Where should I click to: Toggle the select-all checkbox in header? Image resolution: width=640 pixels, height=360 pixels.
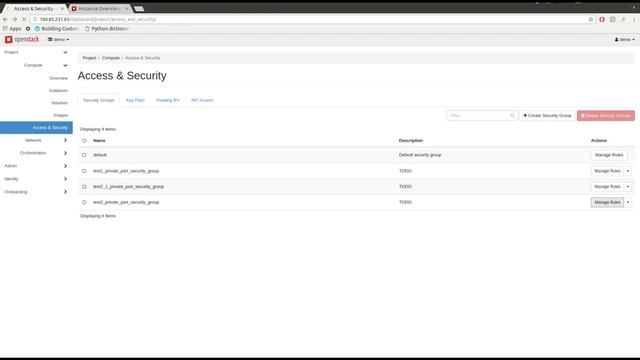(x=84, y=141)
